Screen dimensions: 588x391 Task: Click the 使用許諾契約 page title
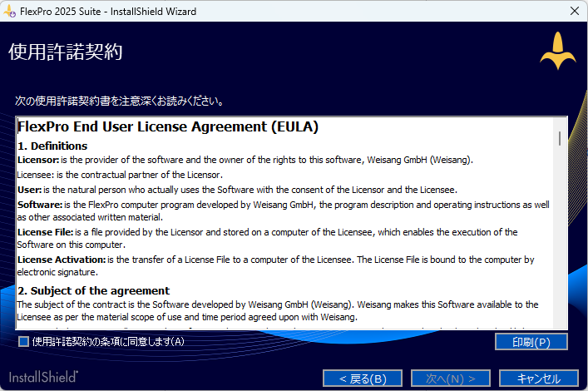tap(65, 52)
